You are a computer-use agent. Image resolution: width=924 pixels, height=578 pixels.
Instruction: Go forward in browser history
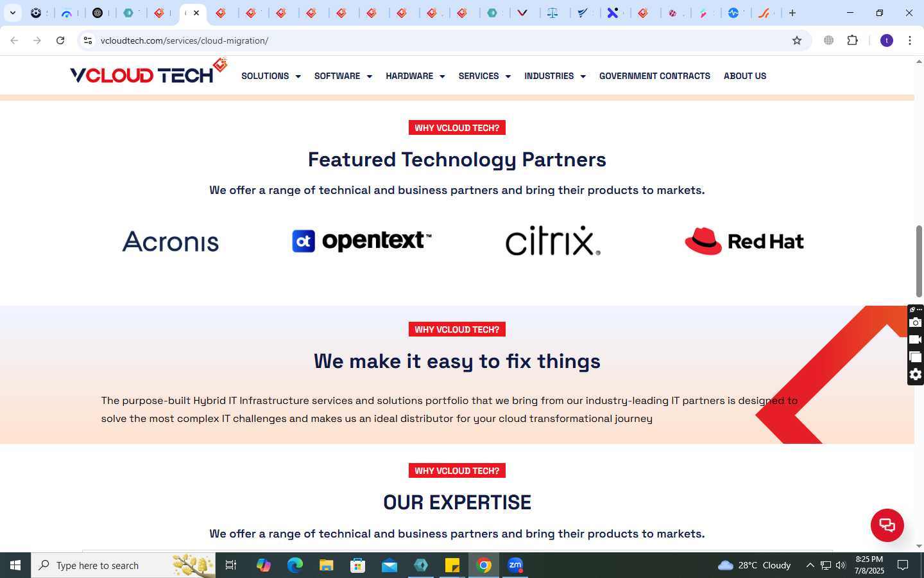[x=37, y=40]
